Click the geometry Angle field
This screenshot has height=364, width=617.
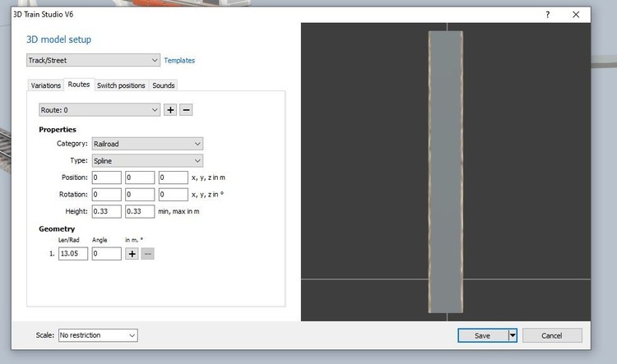tap(107, 254)
